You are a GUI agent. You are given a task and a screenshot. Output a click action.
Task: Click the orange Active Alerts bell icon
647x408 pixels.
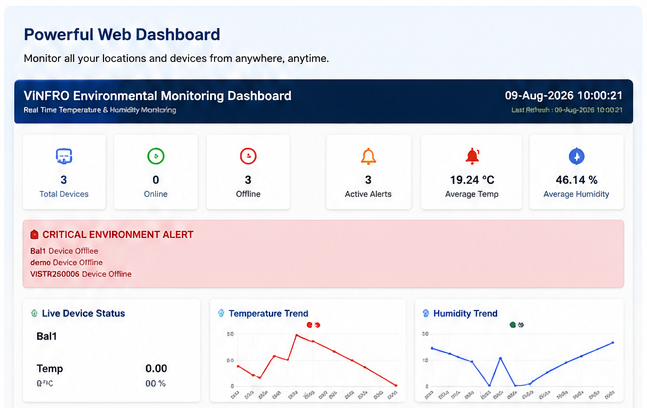tap(368, 156)
